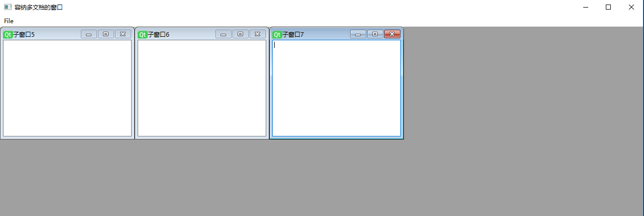Click the 容纳多文档的窗口 title text

pos(39,8)
